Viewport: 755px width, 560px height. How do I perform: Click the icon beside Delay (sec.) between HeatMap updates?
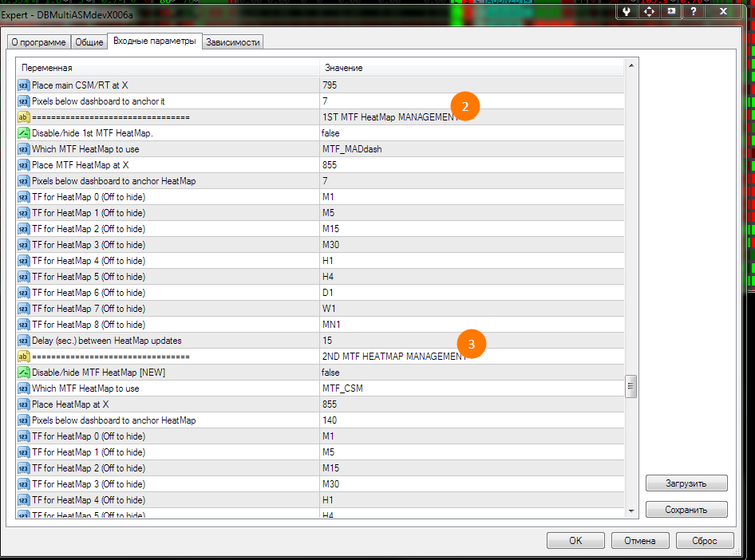pyautogui.click(x=24, y=341)
